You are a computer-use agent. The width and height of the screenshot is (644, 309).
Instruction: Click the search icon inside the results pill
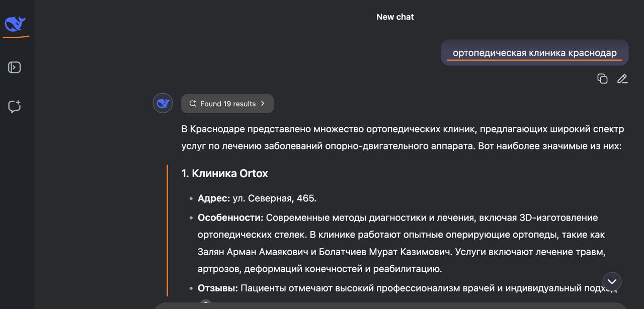coord(193,103)
